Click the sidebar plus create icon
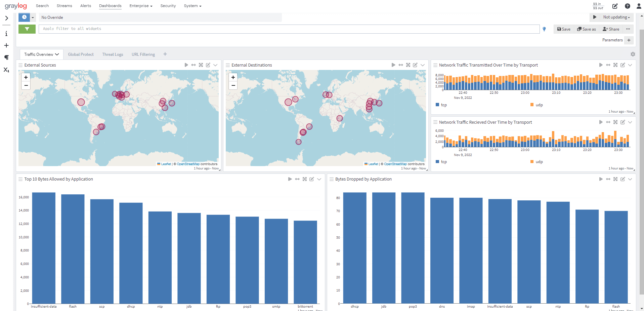The width and height of the screenshot is (644, 311). (6, 45)
